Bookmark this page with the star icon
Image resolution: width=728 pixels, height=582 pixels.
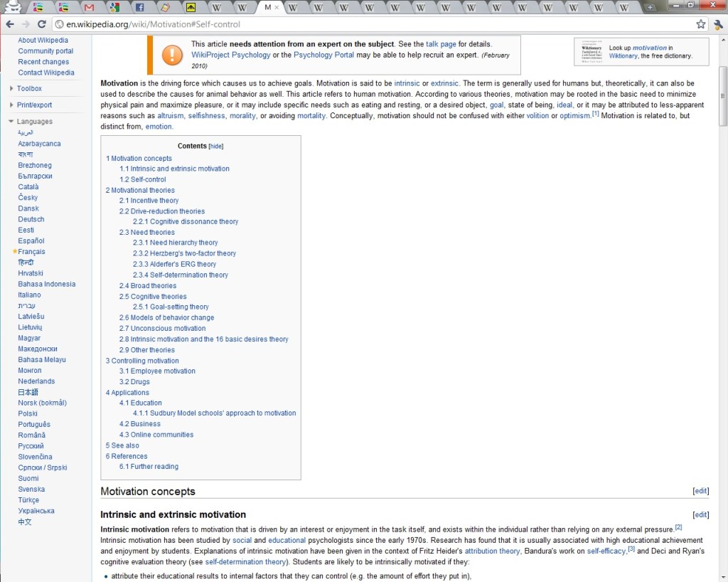click(x=701, y=23)
